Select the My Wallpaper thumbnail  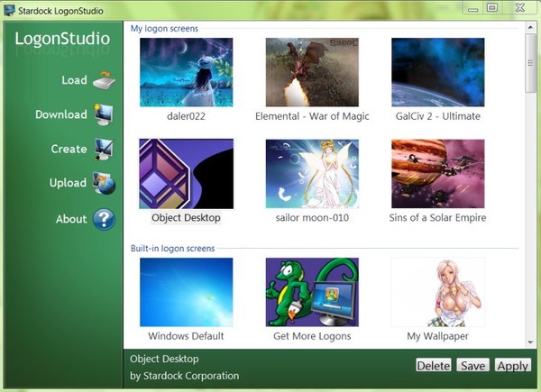point(438,292)
